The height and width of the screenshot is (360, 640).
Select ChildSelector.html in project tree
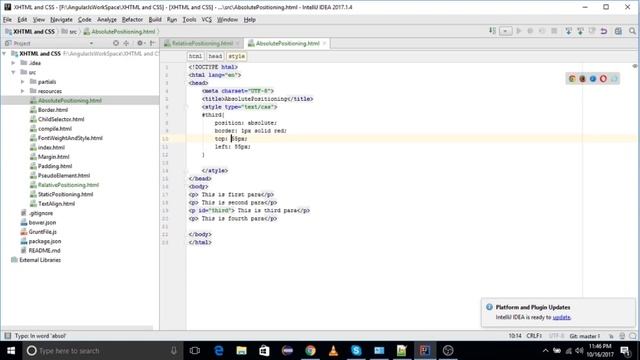[61, 119]
